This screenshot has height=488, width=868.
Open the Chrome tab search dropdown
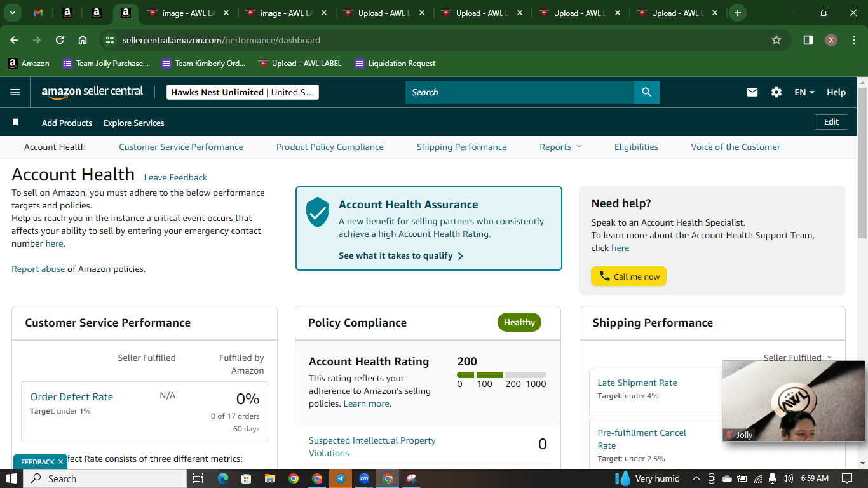pyautogui.click(x=12, y=13)
